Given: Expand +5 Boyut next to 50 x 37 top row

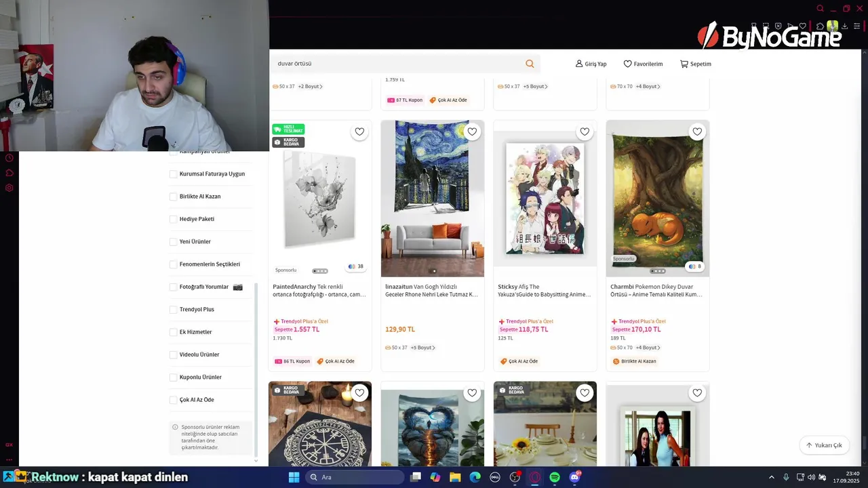Looking at the screenshot, I should point(535,87).
